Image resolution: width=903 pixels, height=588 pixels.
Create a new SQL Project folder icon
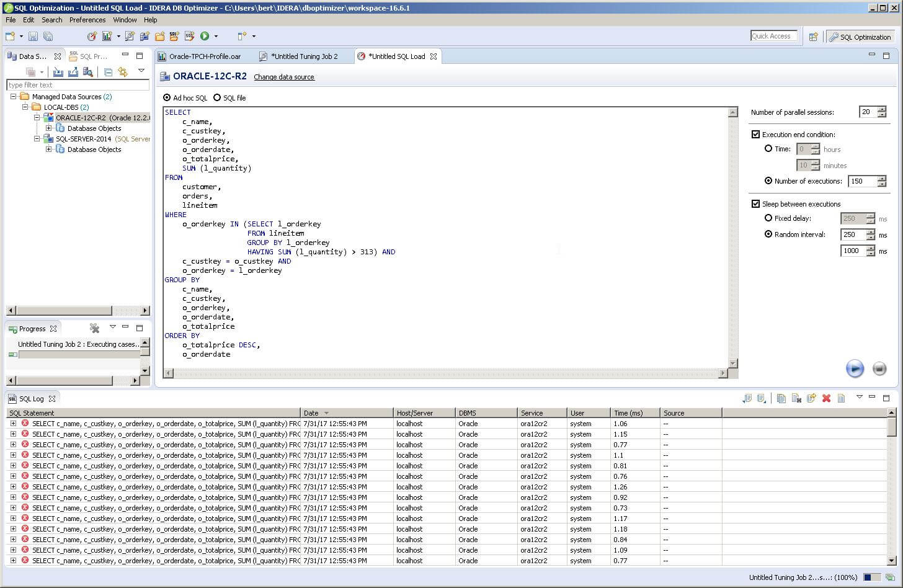(159, 36)
